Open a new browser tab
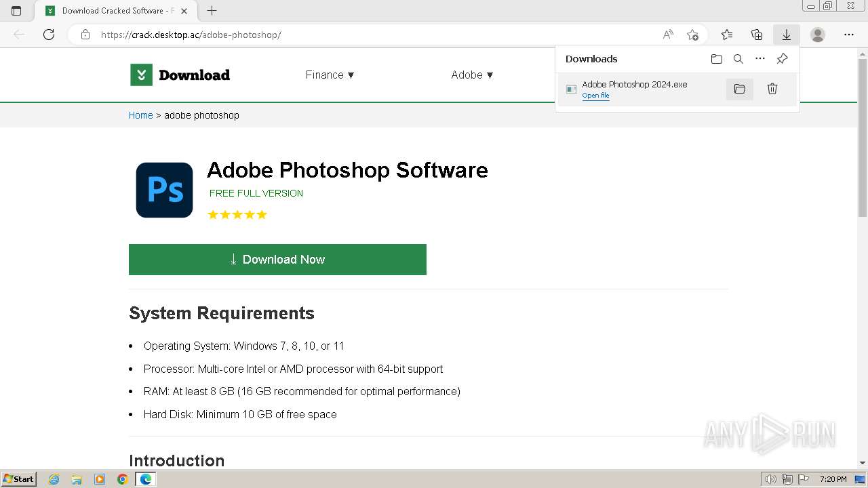This screenshot has width=868, height=488. coord(212,11)
